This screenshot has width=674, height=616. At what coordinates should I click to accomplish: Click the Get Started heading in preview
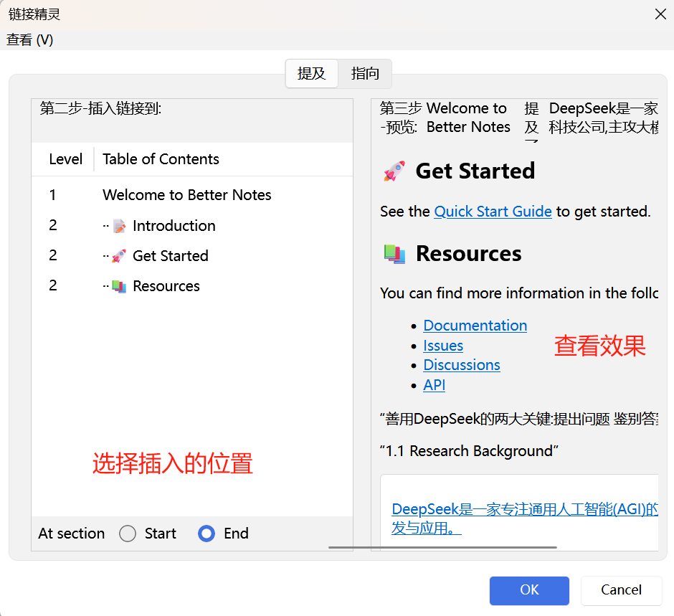point(475,171)
